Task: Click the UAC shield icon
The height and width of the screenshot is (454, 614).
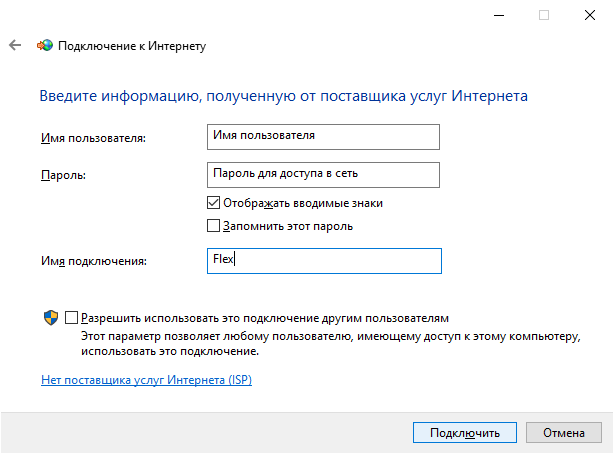Action: coord(51,317)
